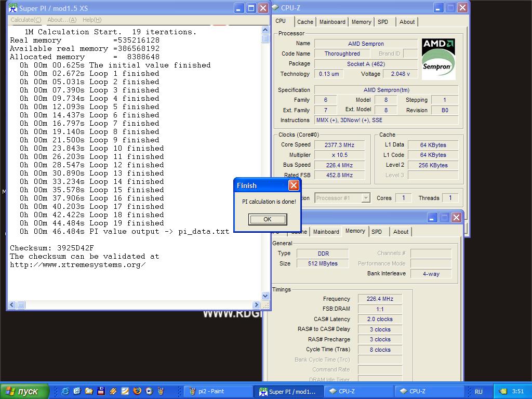This screenshot has height=399, width=532.
Task: Click the Checksum: 3925D42F line
Action: tap(52, 248)
